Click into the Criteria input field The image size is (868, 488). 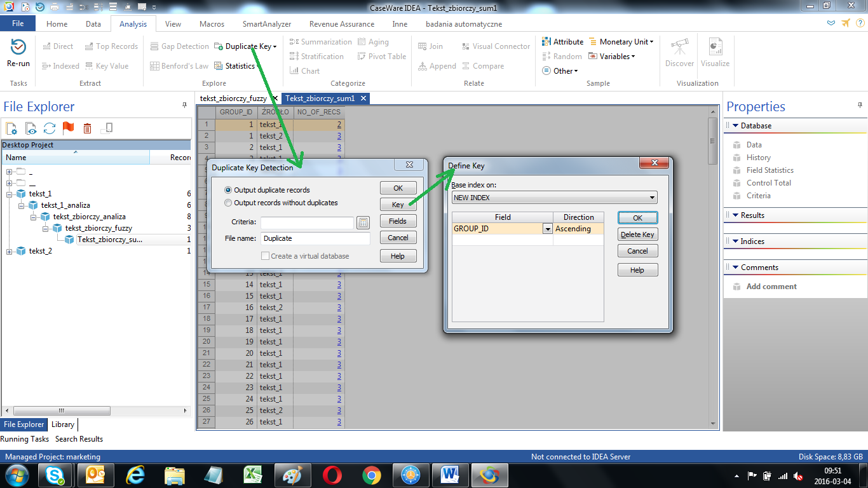click(x=307, y=222)
